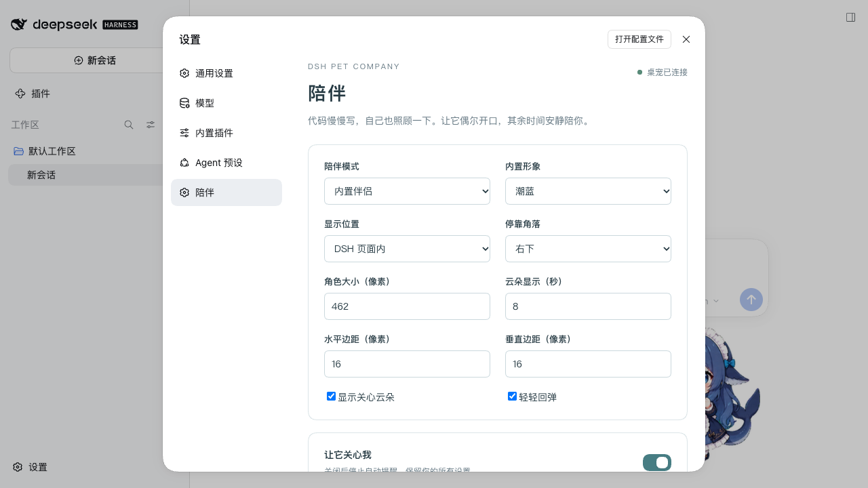
Task: Click the 云朵显示 seconds input field
Action: (x=588, y=306)
